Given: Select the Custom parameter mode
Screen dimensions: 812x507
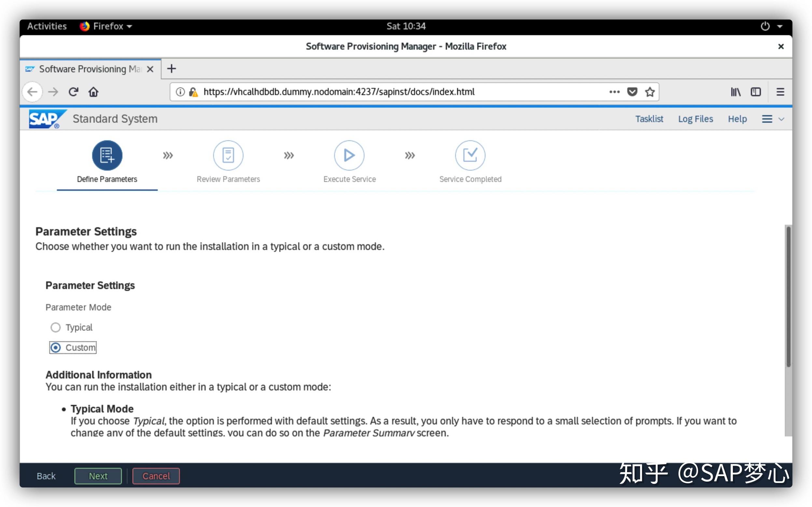Looking at the screenshot, I should pyautogui.click(x=55, y=347).
